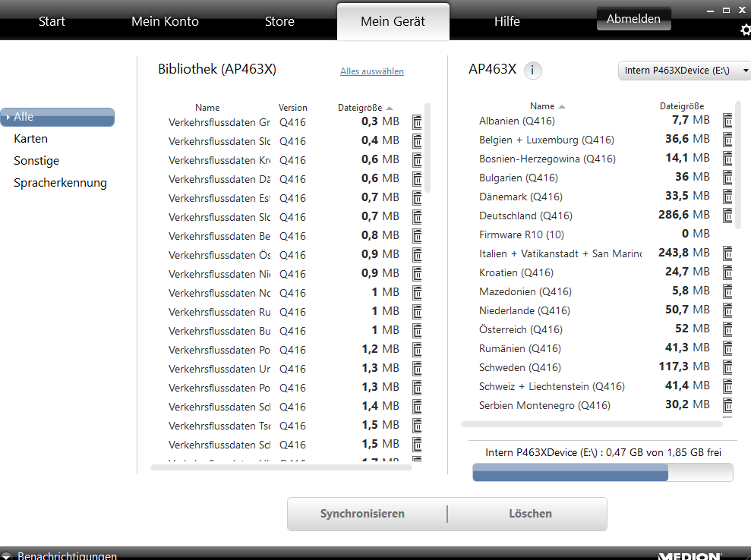Click the library horizontal scrollbar
Image resolution: width=751 pixels, height=560 pixels.
281,467
